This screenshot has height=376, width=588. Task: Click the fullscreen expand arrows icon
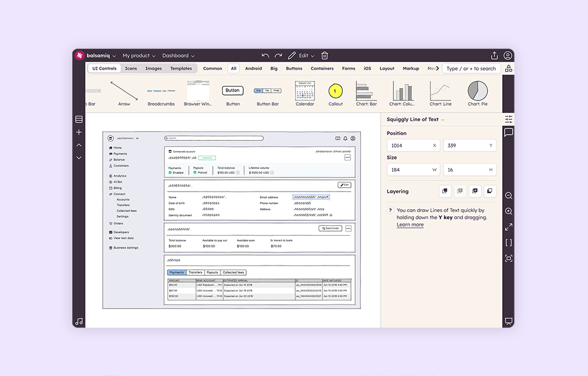508,227
